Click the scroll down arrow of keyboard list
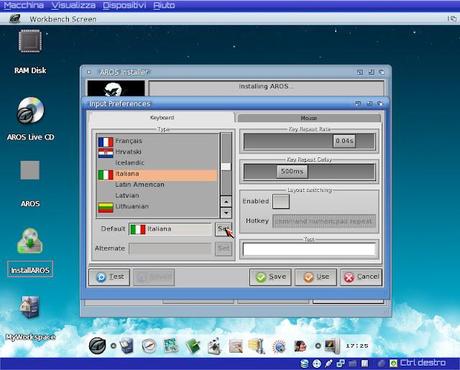 [226, 213]
